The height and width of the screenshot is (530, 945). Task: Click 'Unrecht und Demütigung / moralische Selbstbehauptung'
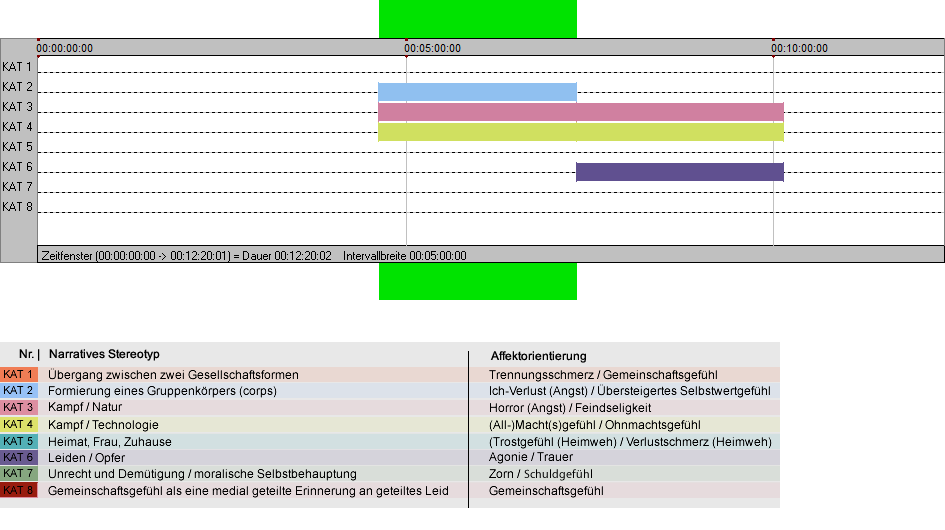point(202,474)
